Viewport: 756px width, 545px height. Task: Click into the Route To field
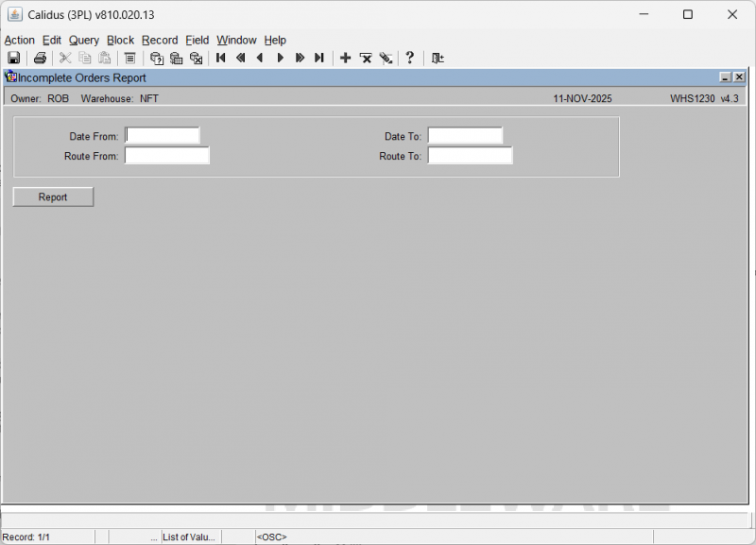(x=470, y=156)
